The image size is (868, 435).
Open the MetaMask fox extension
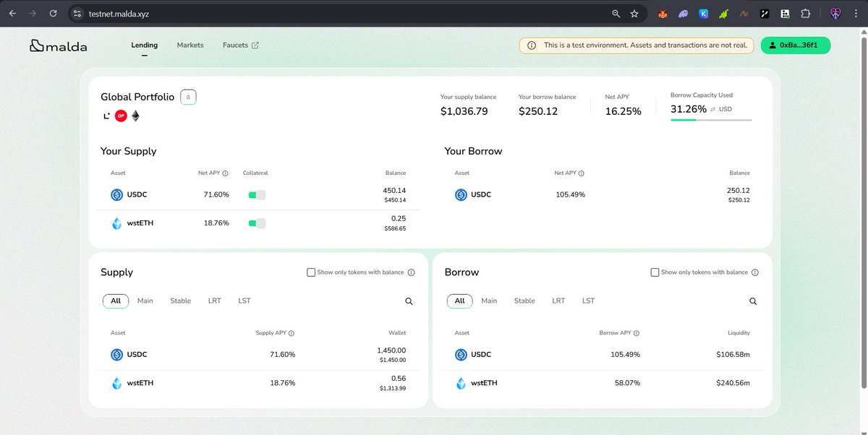[663, 13]
